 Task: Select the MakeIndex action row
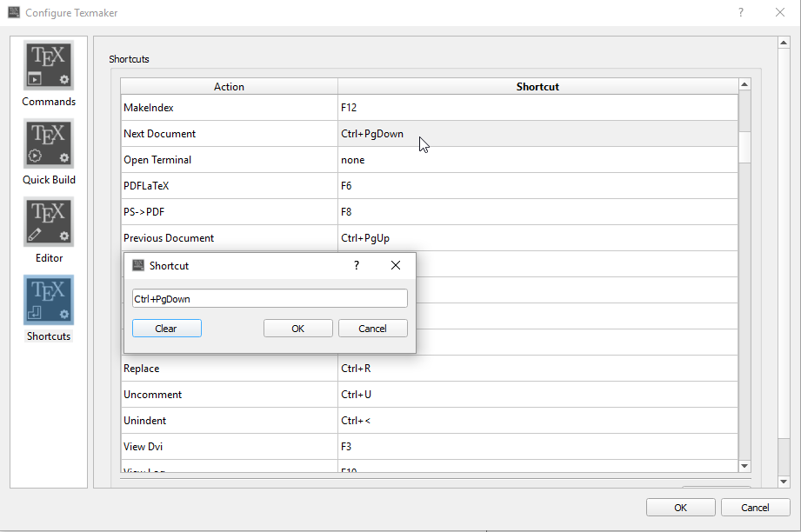pyautogui.click(x=229, y=108)
